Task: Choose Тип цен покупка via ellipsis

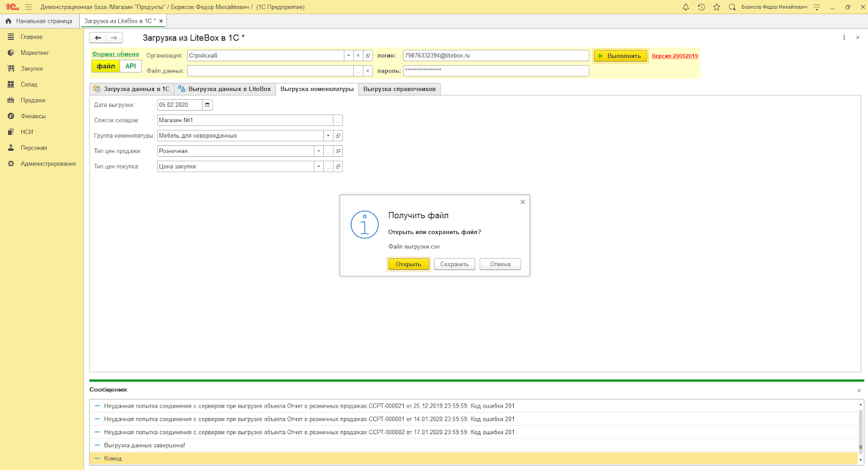Action: click(x=328, y=166)
